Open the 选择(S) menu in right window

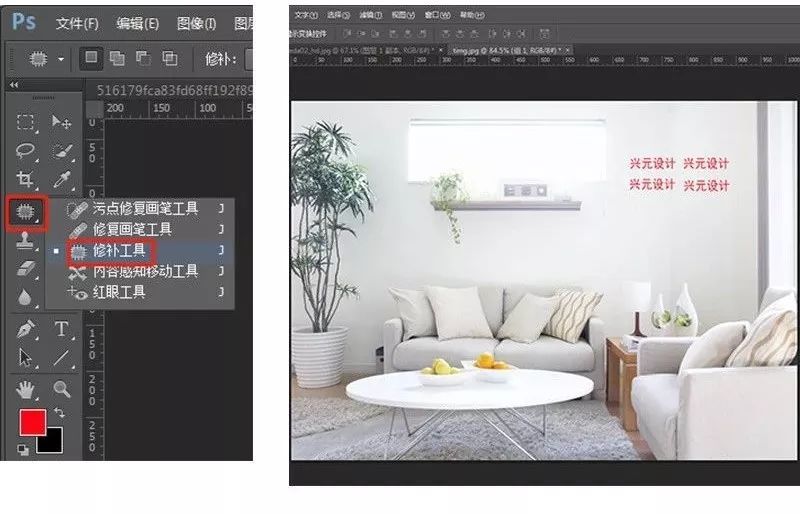[x=339, y=15]
